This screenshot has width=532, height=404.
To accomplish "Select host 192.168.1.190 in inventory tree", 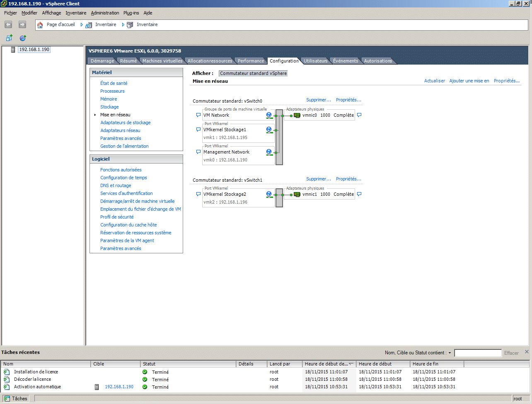I will coord(34,50).
